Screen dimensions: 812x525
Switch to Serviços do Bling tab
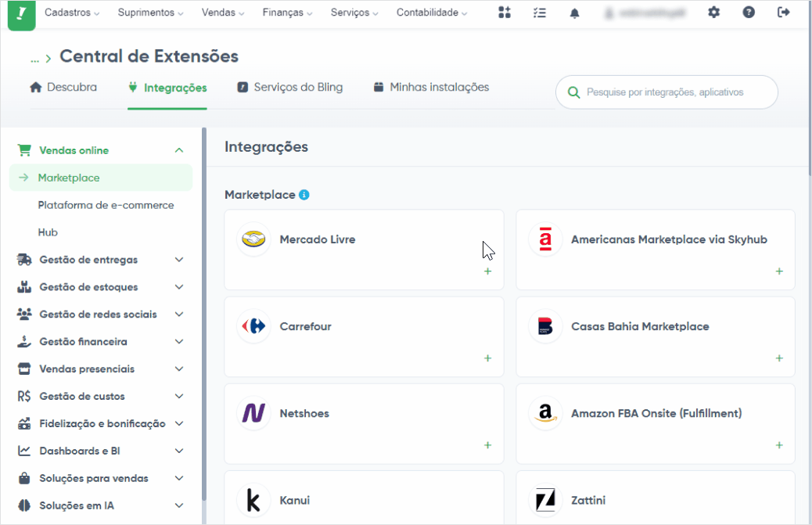(290, 87)
